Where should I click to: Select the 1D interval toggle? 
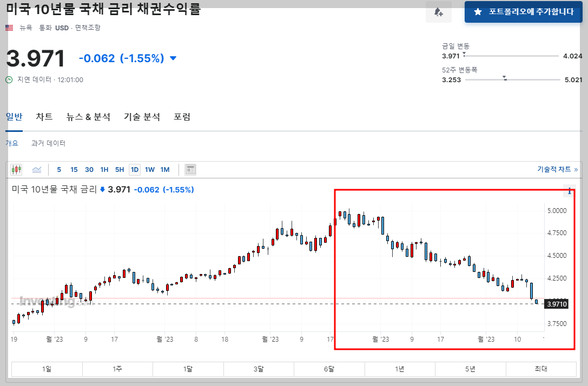point(135,170)
